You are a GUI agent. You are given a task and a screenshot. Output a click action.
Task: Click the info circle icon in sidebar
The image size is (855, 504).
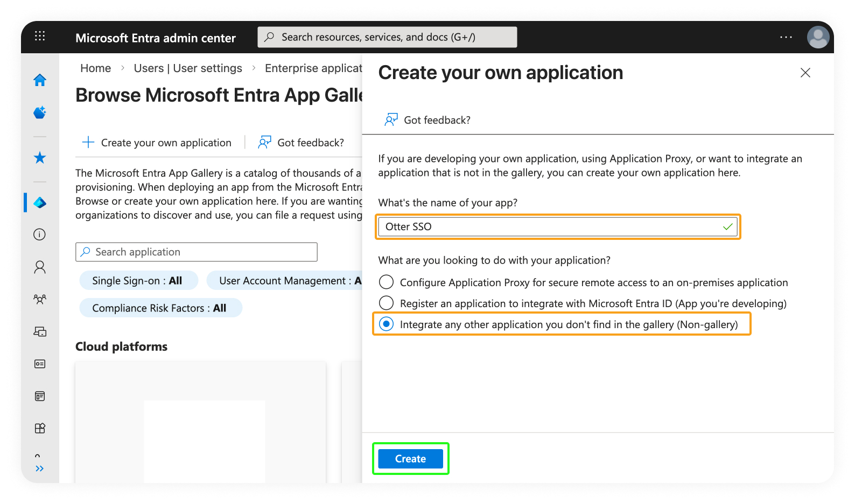click(x=40, y=235)
